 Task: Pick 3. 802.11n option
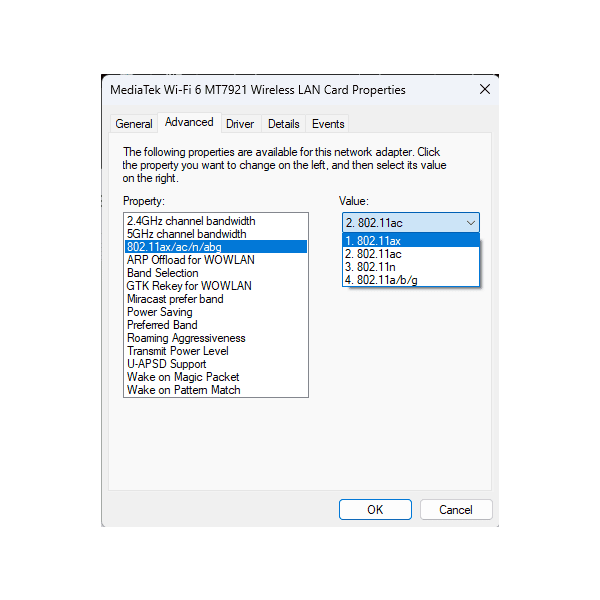pyautogui.click(x=411, y=267)
